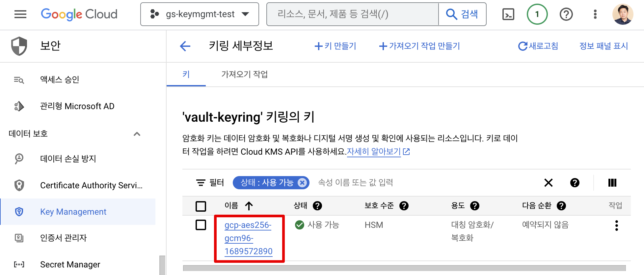Focus the resource search field
This screenshot has width=644, height=275.
[353, 14]
